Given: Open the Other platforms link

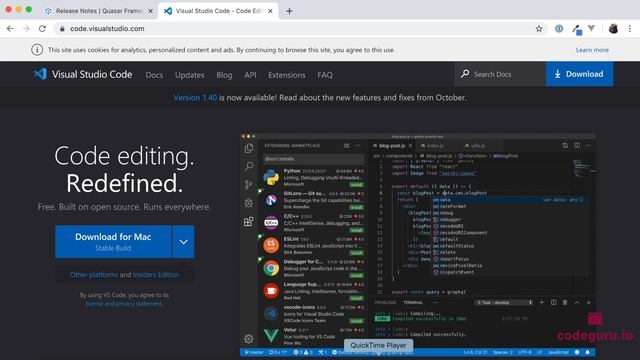Looking at the screenshot, I should pos(93,275).
